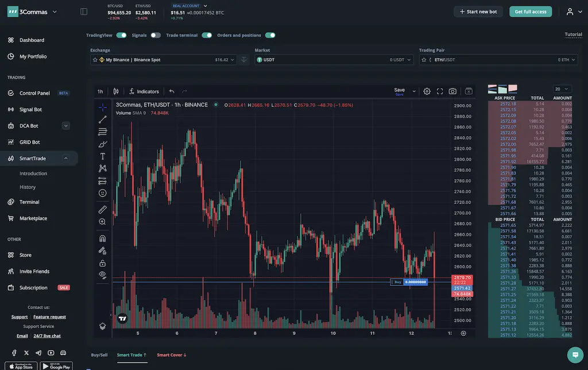Click the undo arrow in chart toolbar
This screenshot has height=370, width=588.
tap(172, 91)
